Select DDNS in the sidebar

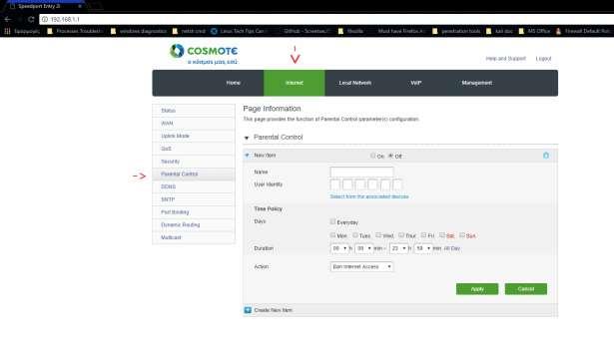[194, 186]
